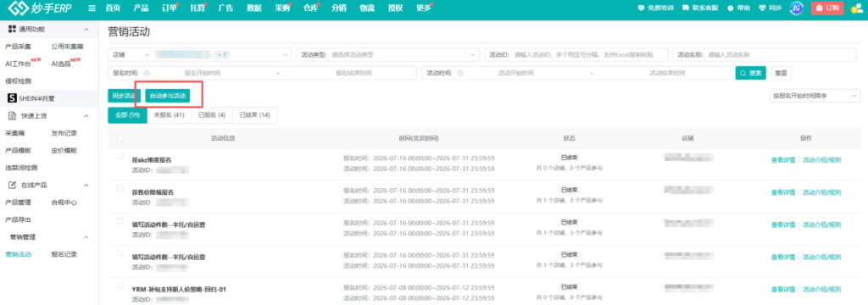This screenshot has width=868, height=305.
Task: Open the store multi-select showing +2
Action: point(223,55)
